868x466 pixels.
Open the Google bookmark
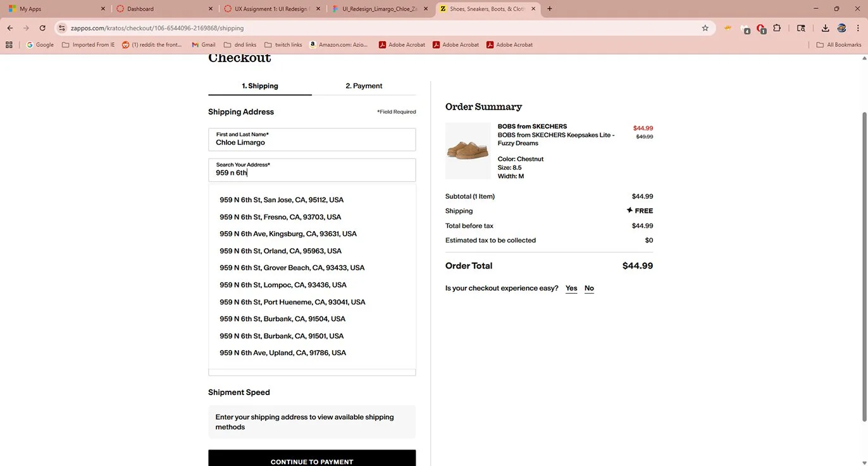[40, 45]
